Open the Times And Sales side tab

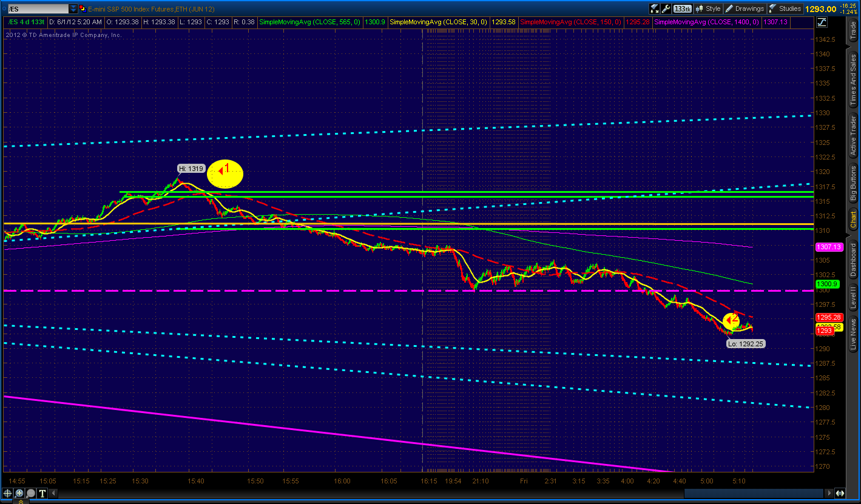pyautogui.click(x=853, y=78)
